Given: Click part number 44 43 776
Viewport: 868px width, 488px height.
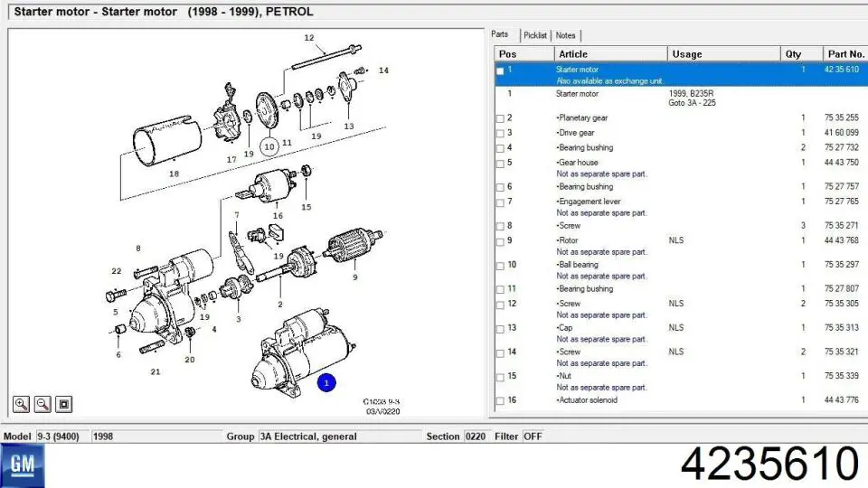Looking at the screenshot, I should click(x=842, y=400).
